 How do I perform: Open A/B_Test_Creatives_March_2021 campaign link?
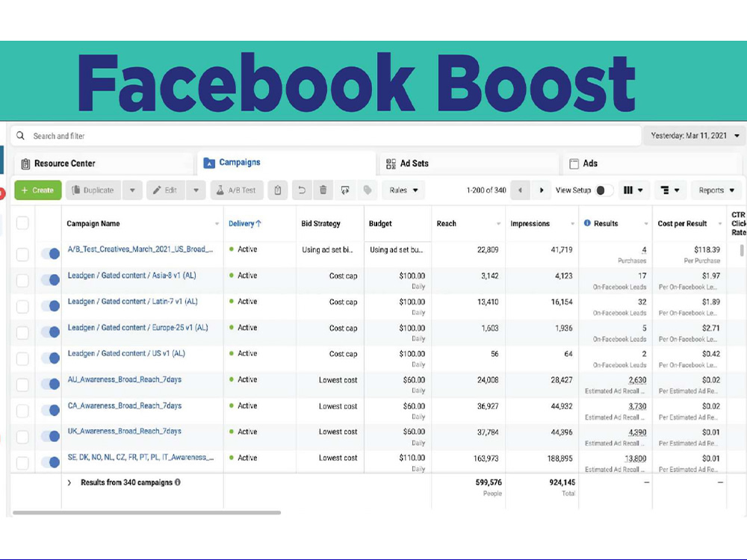tap(140, 249)
